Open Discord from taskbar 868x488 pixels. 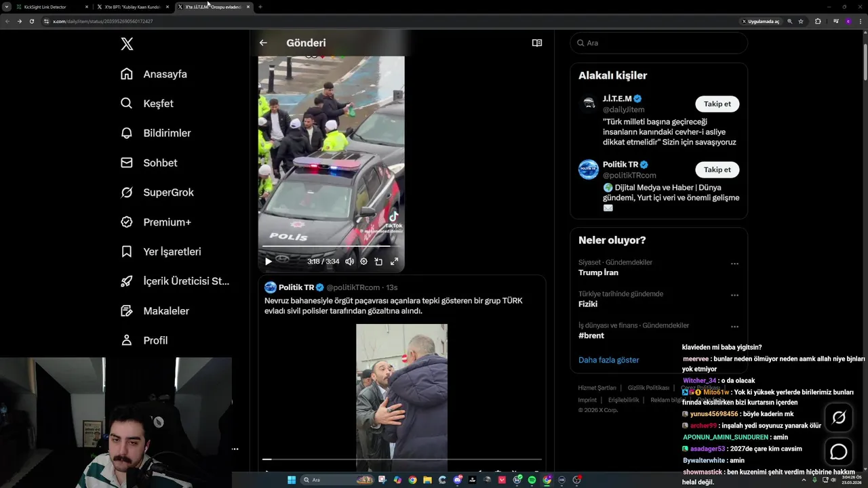458,480
